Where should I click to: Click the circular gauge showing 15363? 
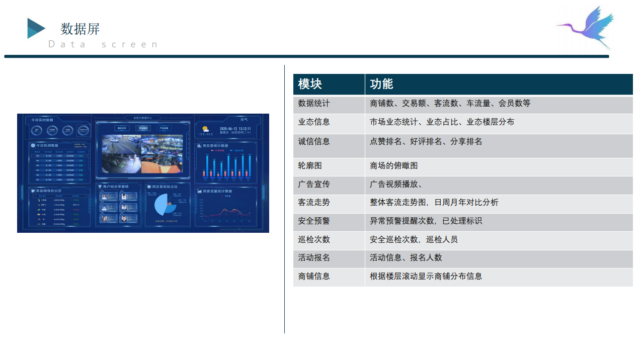pyautogui.click(x=52, y=130)
